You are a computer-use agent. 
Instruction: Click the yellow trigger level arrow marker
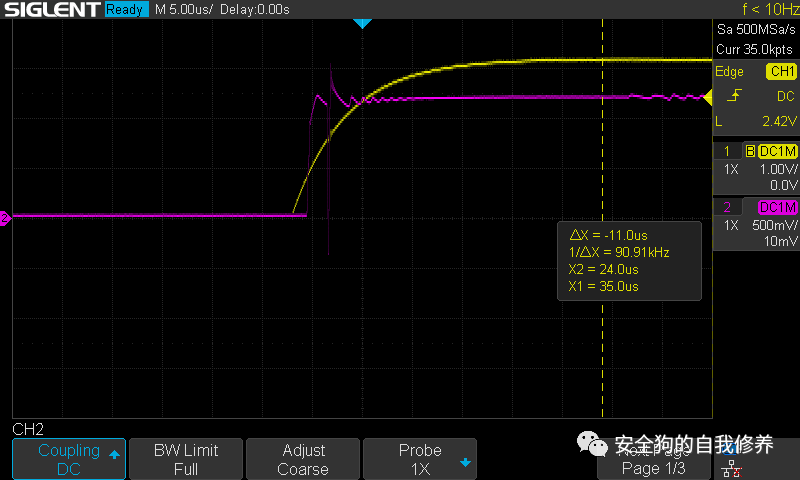(708, 97)
